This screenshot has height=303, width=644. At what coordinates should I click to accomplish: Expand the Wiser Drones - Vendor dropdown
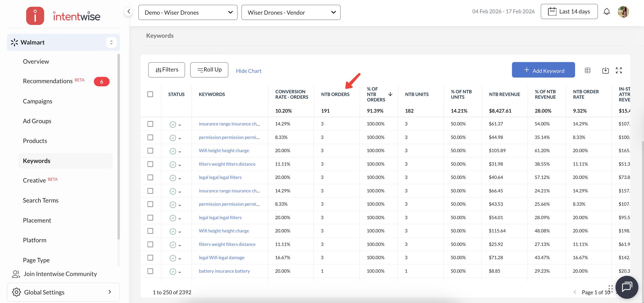pos(291,13)
